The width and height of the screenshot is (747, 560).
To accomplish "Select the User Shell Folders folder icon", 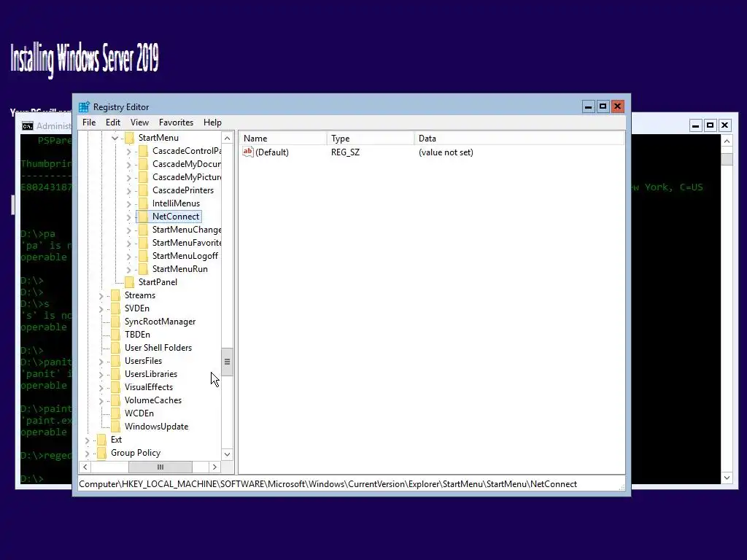I will pos(115,348).
